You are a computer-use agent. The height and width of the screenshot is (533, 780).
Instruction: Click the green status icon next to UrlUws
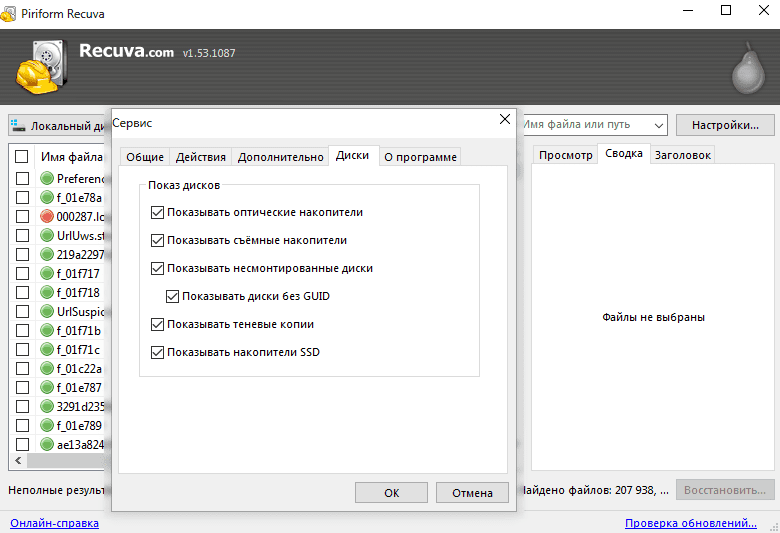(47, 235)
